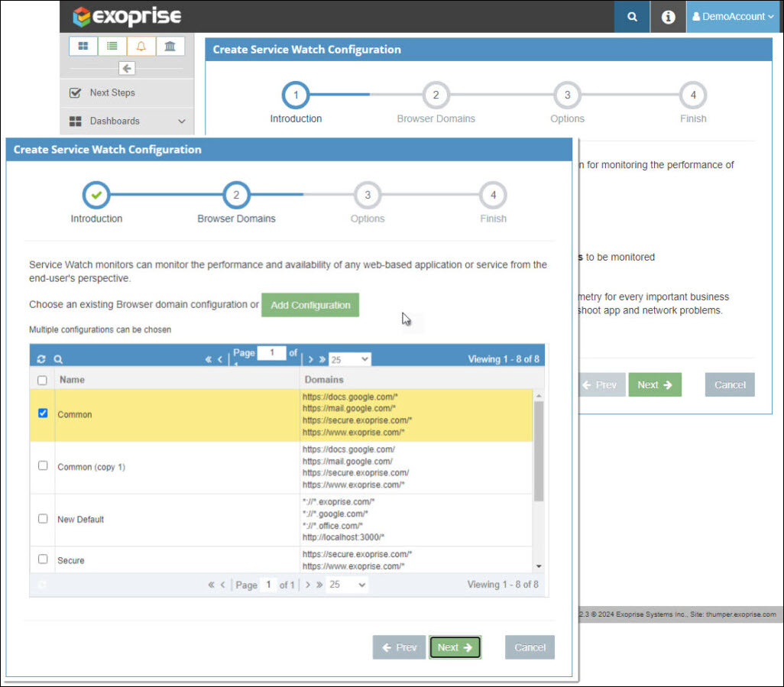Click the domain table vertical scrollbar
Image resolution: width=784 pixels, height=687 pixels.
538,451
